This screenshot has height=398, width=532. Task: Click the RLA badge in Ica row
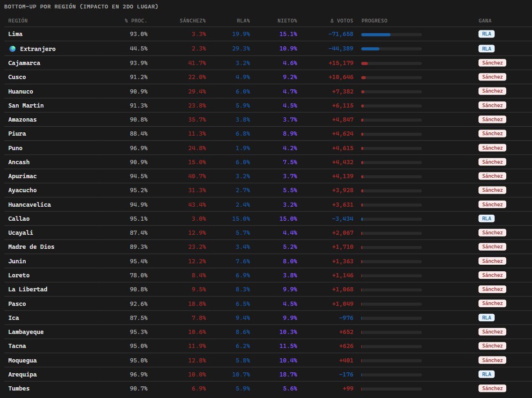[486, 318]
